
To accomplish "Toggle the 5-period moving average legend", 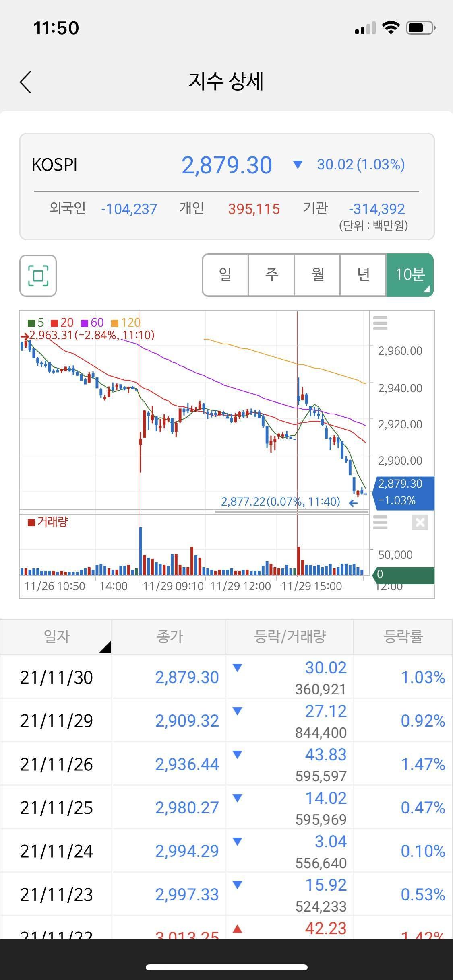I will 36,323.
